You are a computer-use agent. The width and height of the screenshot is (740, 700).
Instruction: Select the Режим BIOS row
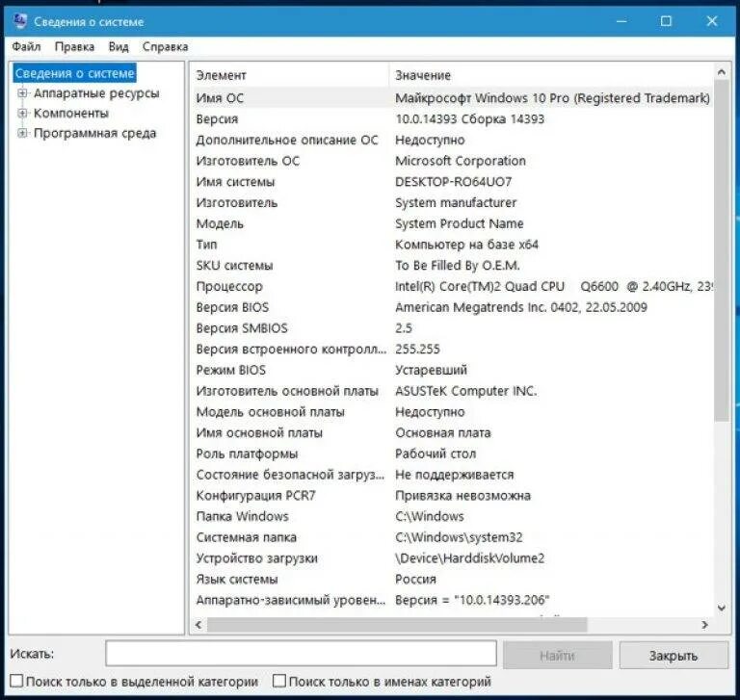453,370
